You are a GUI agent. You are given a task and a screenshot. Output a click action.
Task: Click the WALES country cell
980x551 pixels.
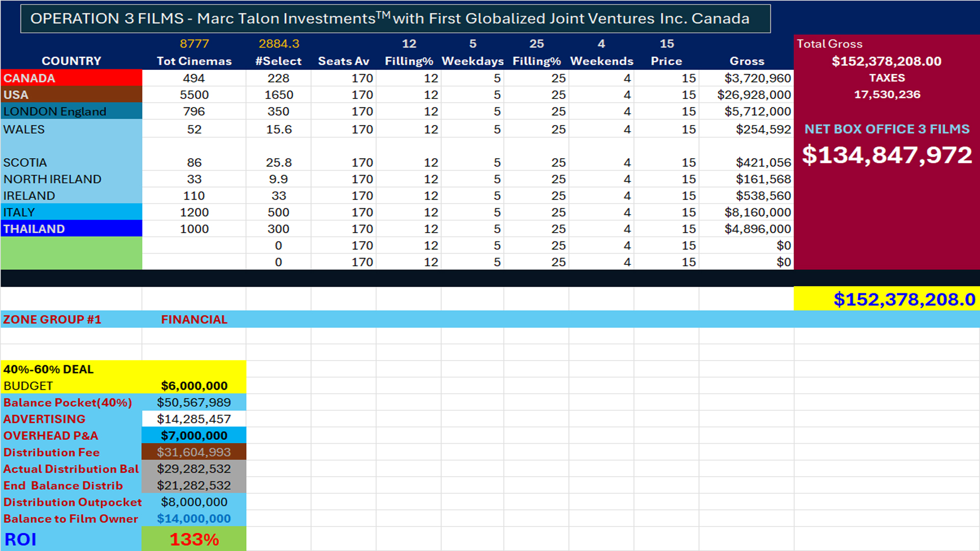click(x=71, y=129)
